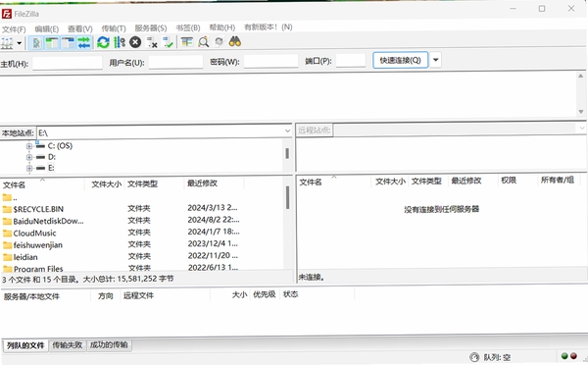Open the 有新版本！(N) menu
This screenshot has height=365, width=588.
(x=269, y=27)
